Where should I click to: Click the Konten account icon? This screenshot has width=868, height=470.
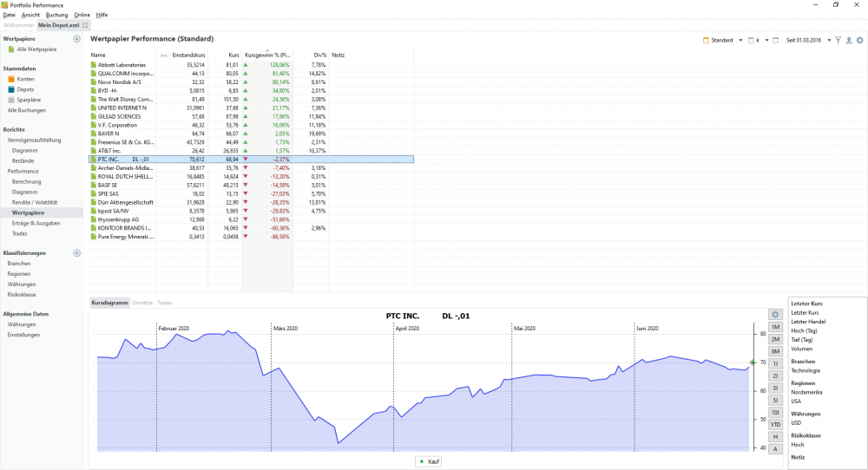tap(11, 79)
